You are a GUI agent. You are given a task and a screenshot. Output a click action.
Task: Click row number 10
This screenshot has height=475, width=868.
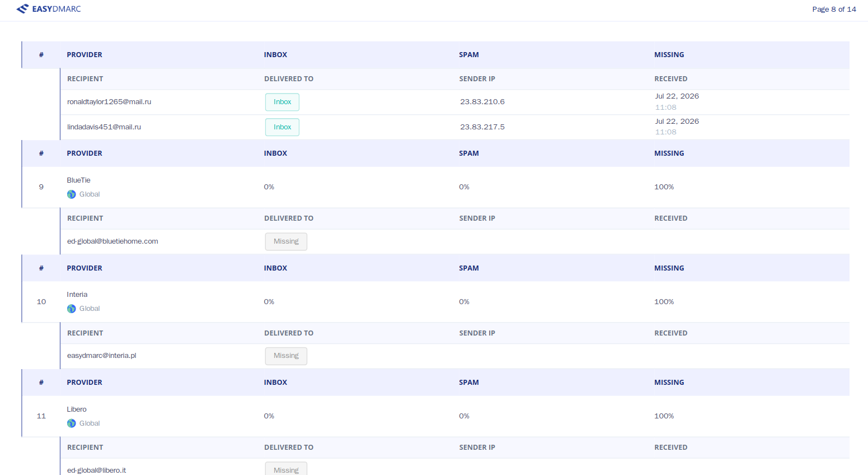coord(41,302)
